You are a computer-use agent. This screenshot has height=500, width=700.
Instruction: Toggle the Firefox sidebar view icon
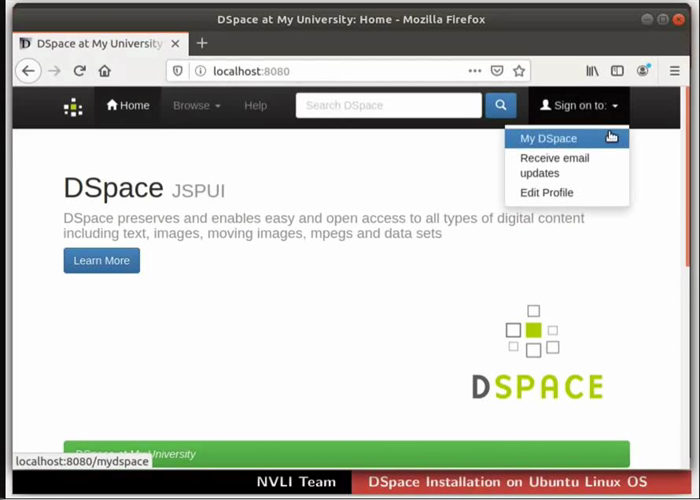coord(618,71)
